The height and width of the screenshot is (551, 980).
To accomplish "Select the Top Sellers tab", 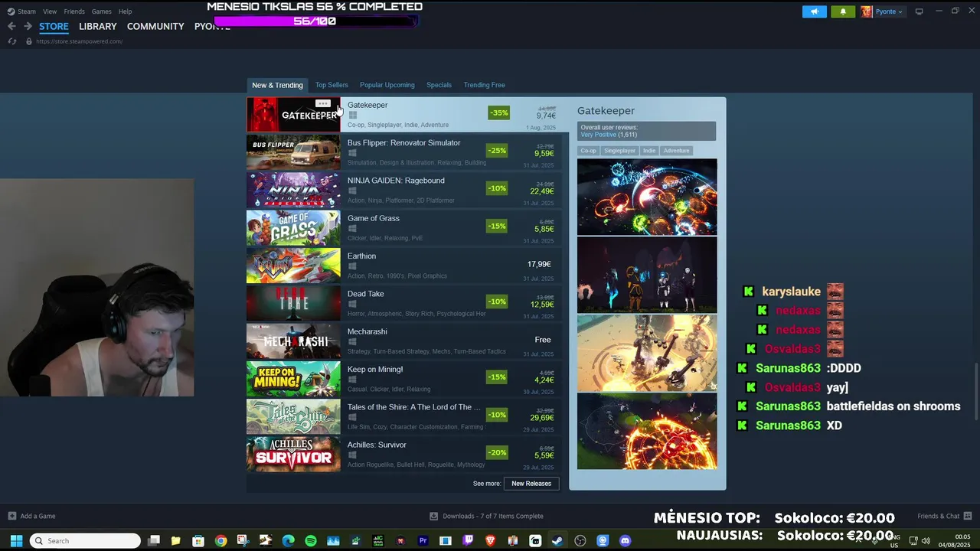I will [332, 85].
